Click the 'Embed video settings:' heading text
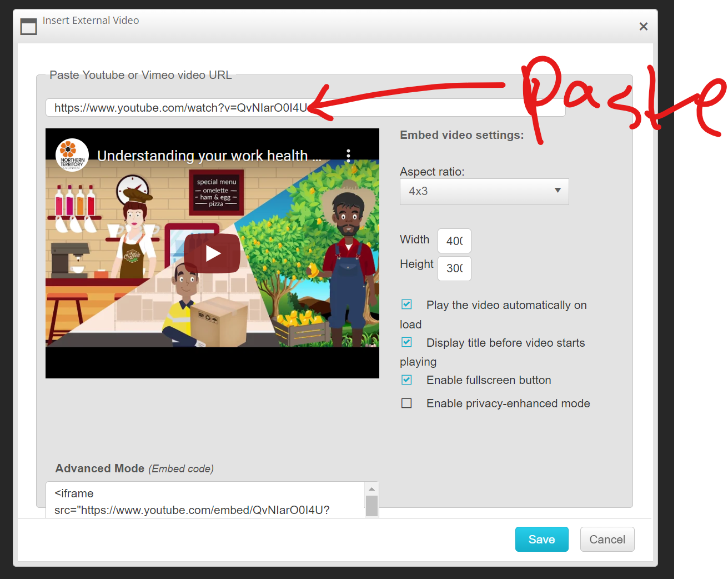 pyautogui.click(x=462, y=135)
